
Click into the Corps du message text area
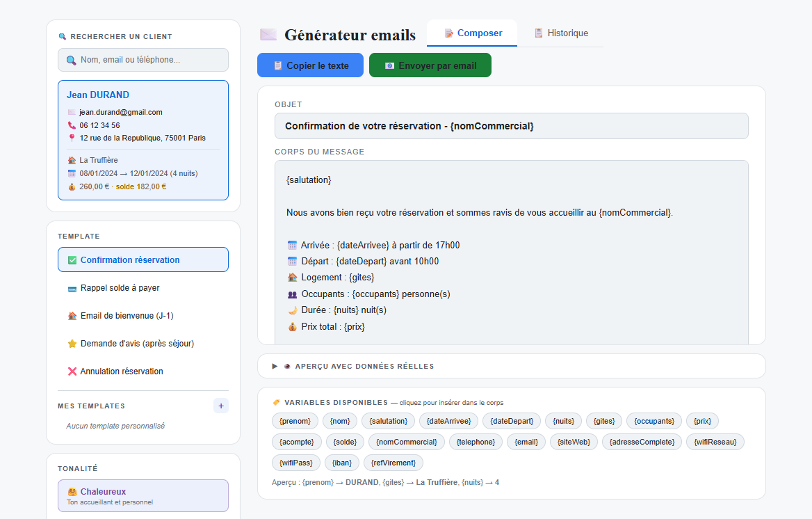(511, 253)
